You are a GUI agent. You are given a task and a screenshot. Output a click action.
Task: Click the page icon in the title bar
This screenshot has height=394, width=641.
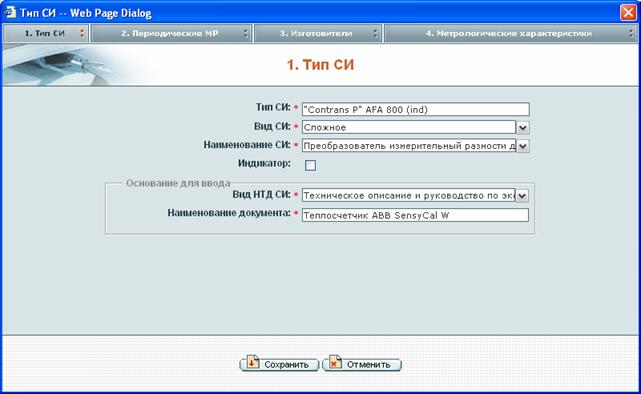[10, 12]
